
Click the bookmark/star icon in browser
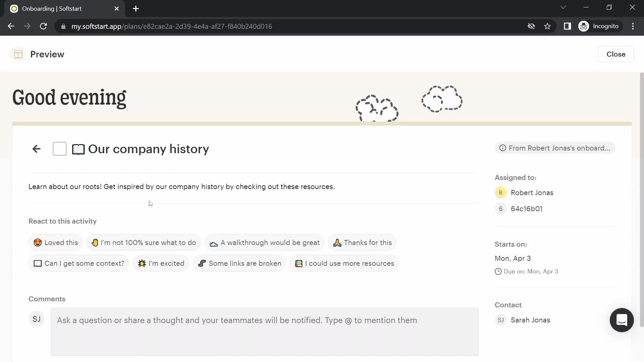coord(548,26)
